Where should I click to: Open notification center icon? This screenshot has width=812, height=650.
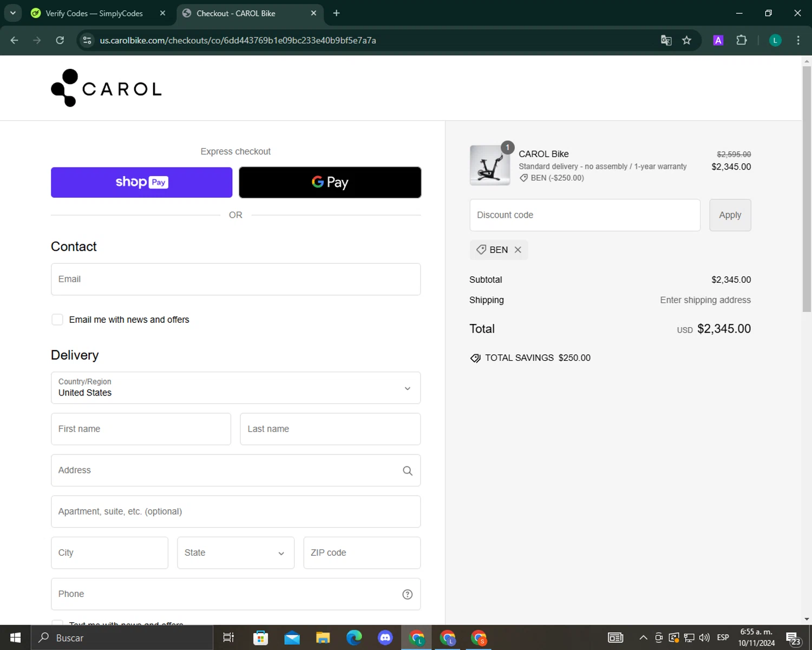(x=794, y=639)
